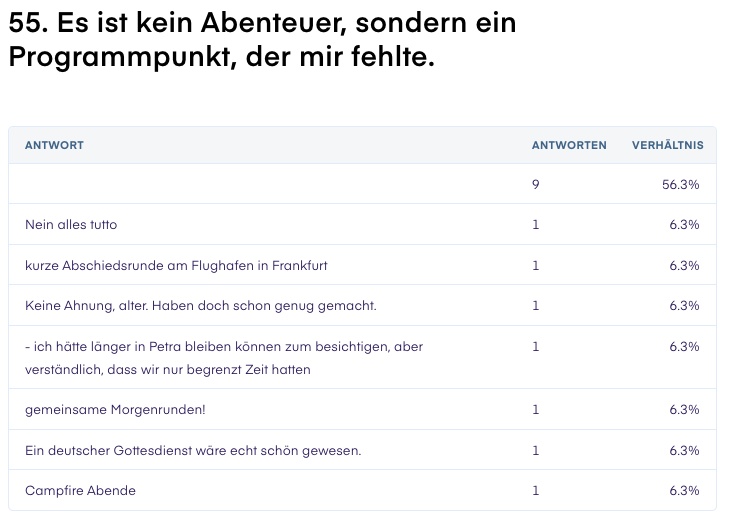This screenshot has height=525, width=736.
Task: Select the question 55 heading text
Action: [x=262, y=39]
